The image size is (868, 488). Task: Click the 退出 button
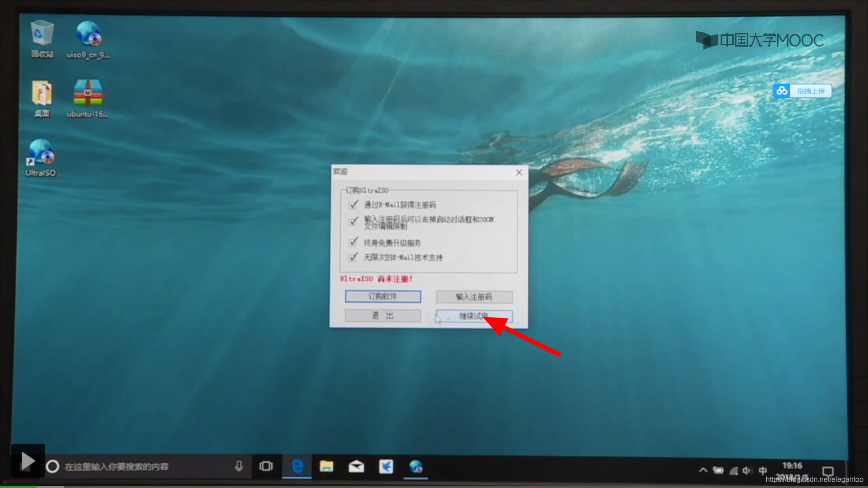pyautogui.click(x=383, y=315)
